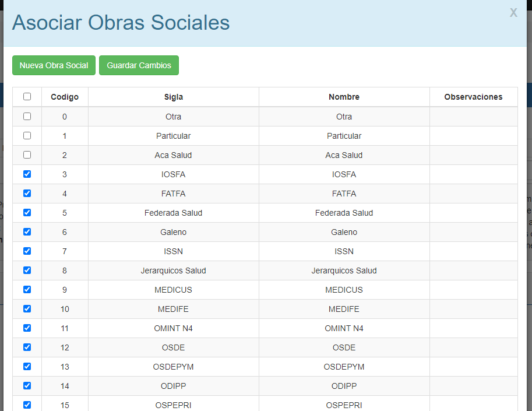Image resolution: width=532 pixels, height=411 pixels.
Task: Uncheck the Federada Salud checkbox
Action: click(27, 213)
